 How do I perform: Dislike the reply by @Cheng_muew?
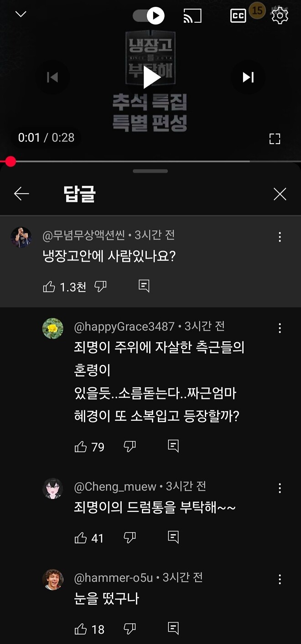pos(130,538)
